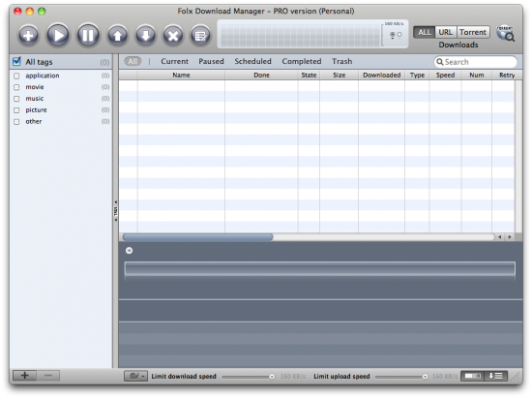Remove tag with bottom minus button
The width and height of the screenshot is (532, 398).
pyautogui.click(x=48, y=376)
